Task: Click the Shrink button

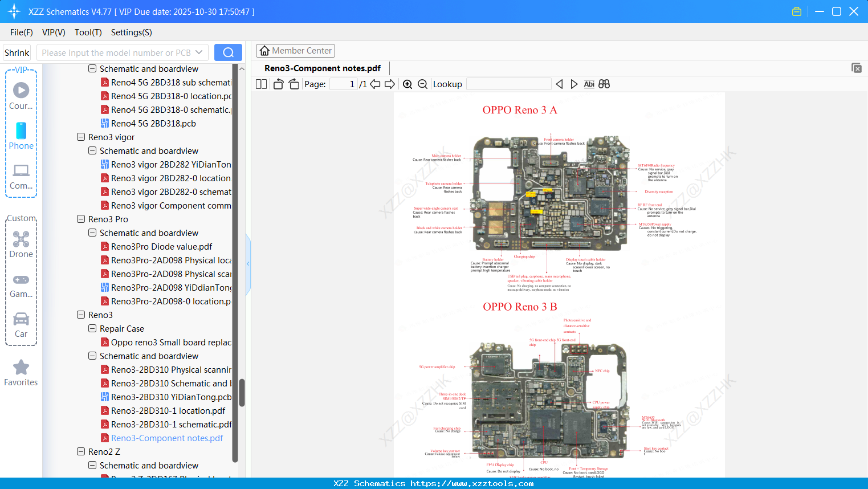Action: (x=17, y=52)
